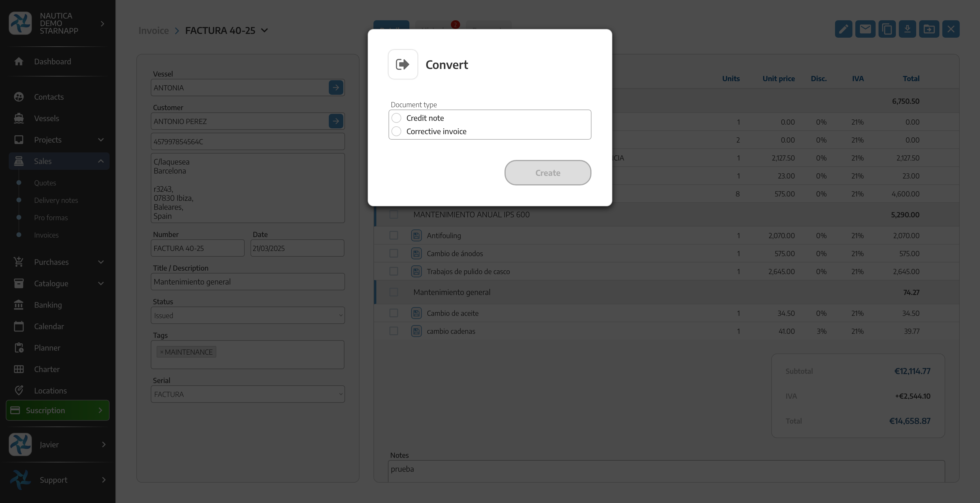
Task: Click the tax ID field 457997854564C
Action: pyautogui.click(x=248, y=141)
